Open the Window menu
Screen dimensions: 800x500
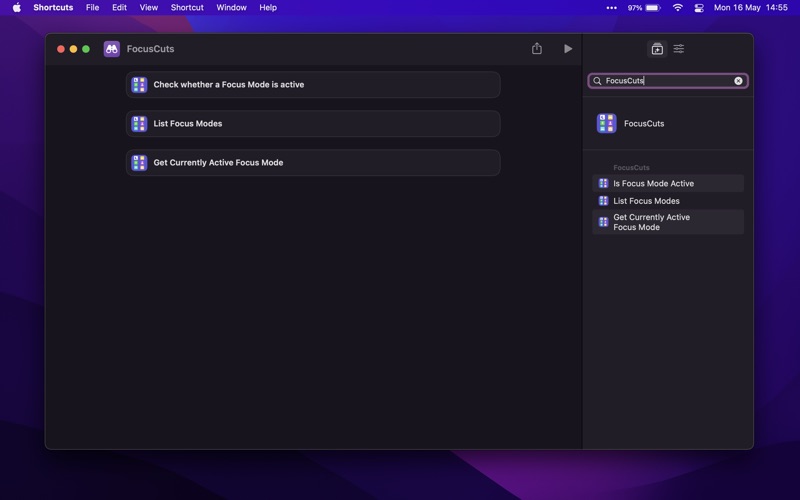(231, 8)
